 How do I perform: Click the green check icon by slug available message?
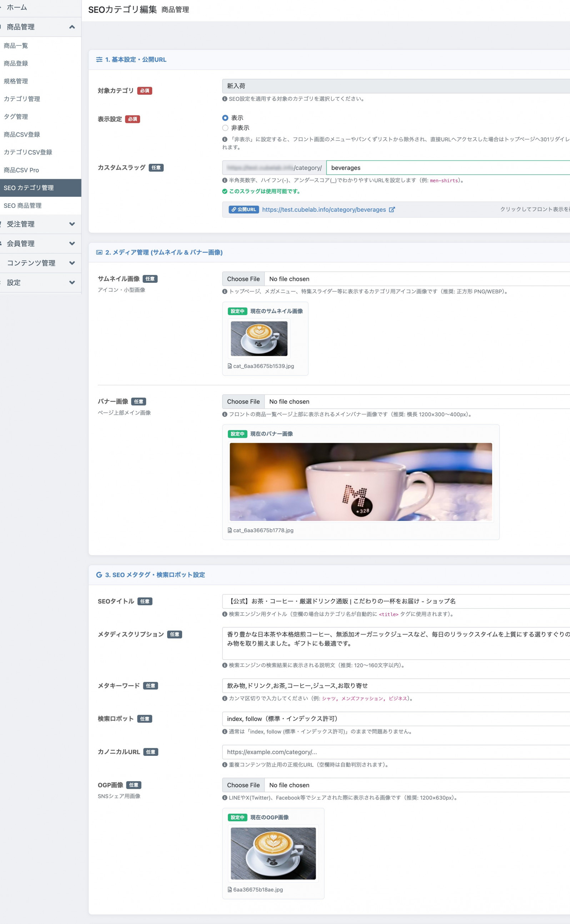[x=225, y=191]
